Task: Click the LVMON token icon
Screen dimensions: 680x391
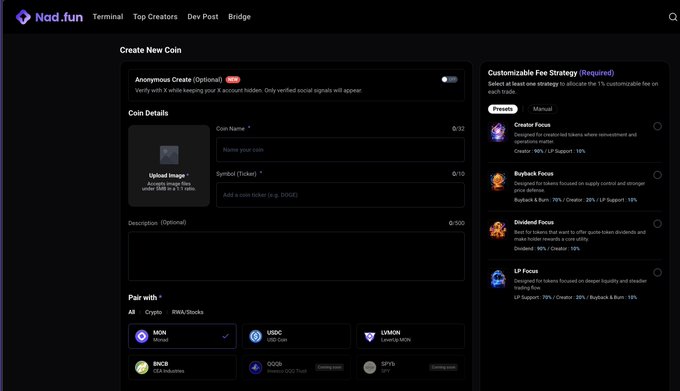Action: [x=369, y=336]
